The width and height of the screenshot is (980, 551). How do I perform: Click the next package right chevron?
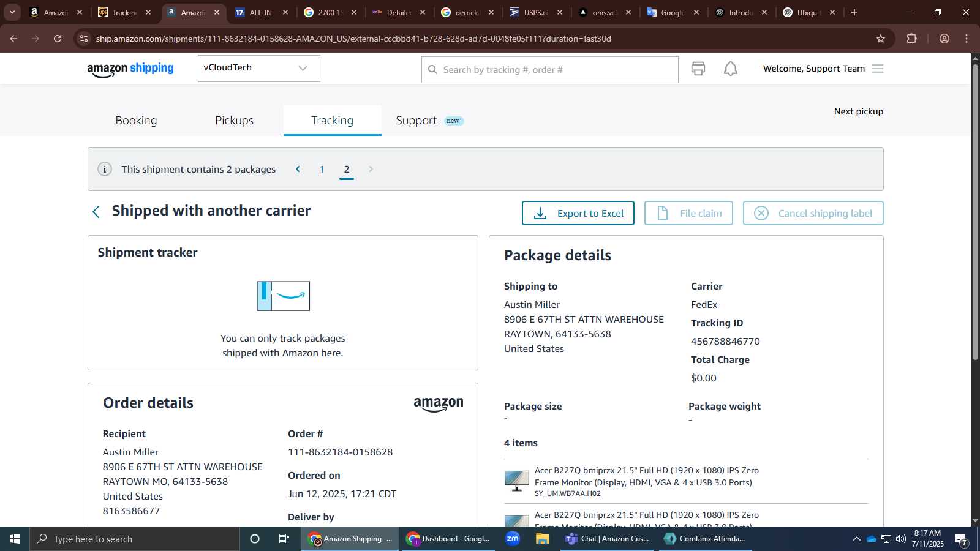(x=371, y=169)
